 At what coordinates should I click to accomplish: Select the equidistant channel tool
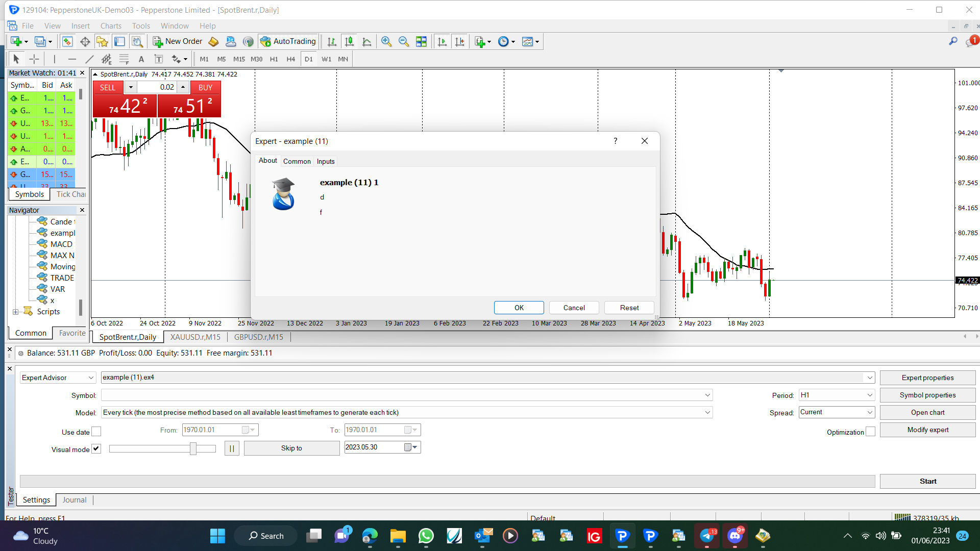tap(106, 59)
